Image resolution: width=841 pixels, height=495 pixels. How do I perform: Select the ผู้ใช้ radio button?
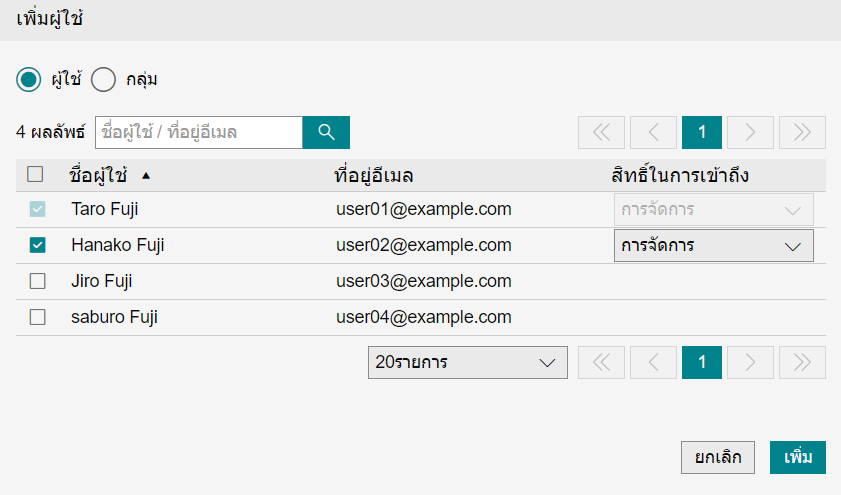click(x=30, y=79)
